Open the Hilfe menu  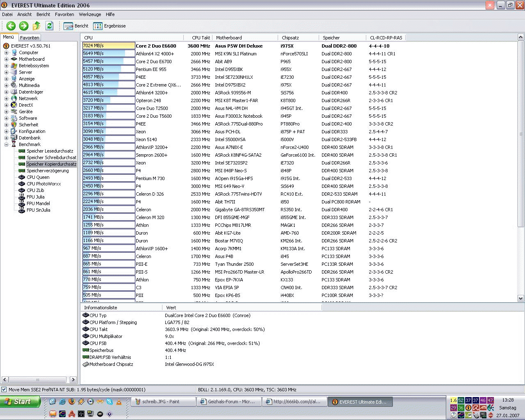(x=110, y=14)
